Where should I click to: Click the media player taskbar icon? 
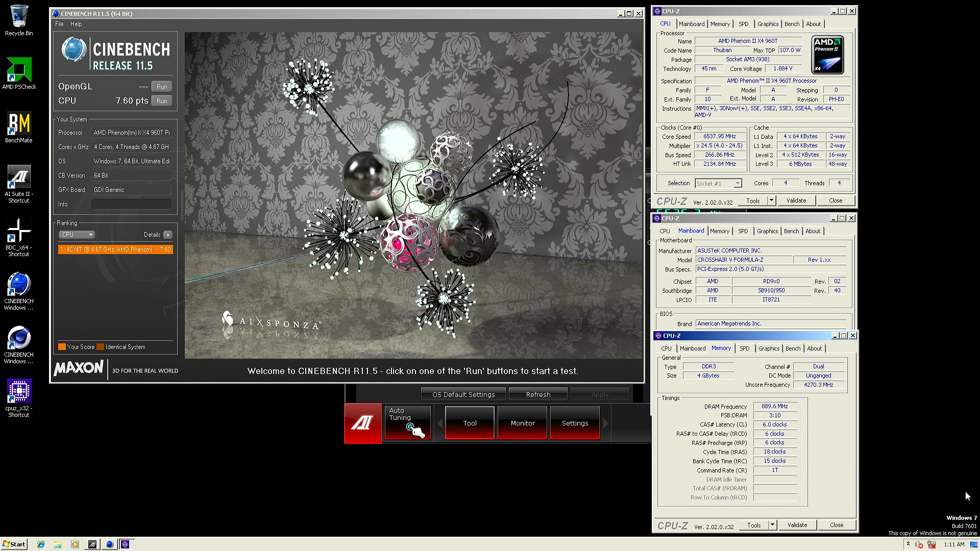[x=75, y=544]
